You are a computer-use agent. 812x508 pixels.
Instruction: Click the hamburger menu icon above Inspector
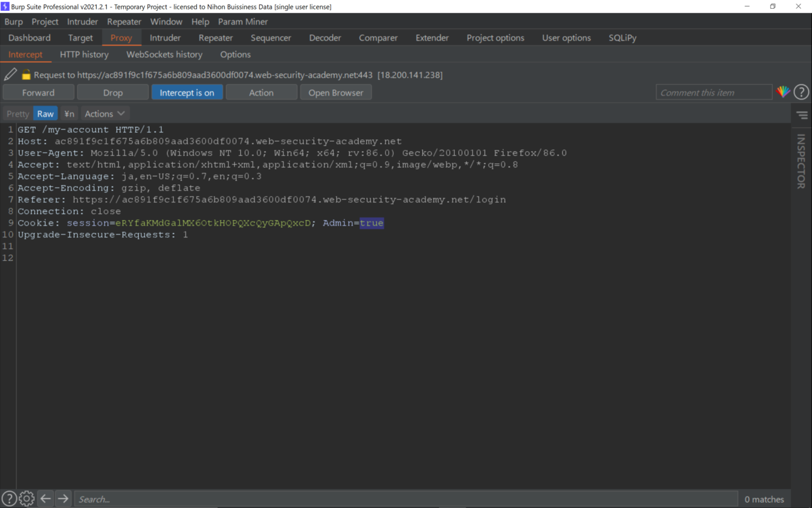tap(802, 115)
